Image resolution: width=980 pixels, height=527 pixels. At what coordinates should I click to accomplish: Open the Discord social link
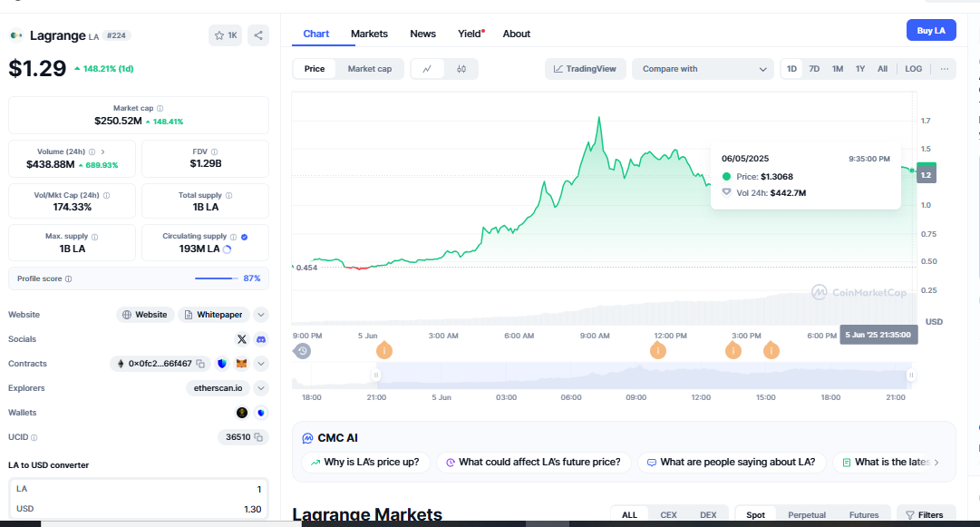click(x=261, y=339)
